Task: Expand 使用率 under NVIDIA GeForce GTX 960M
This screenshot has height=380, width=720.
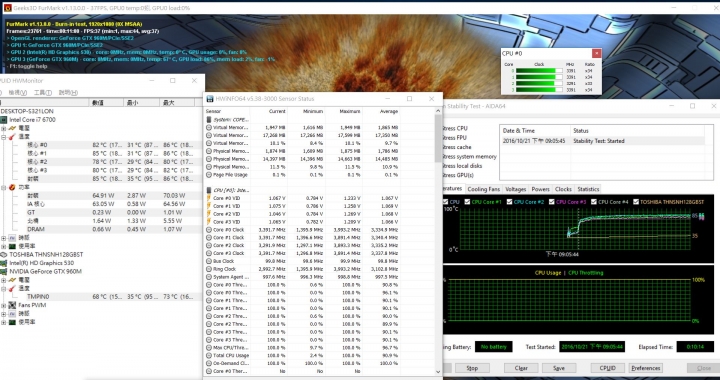Action: (x=4, y=322)
